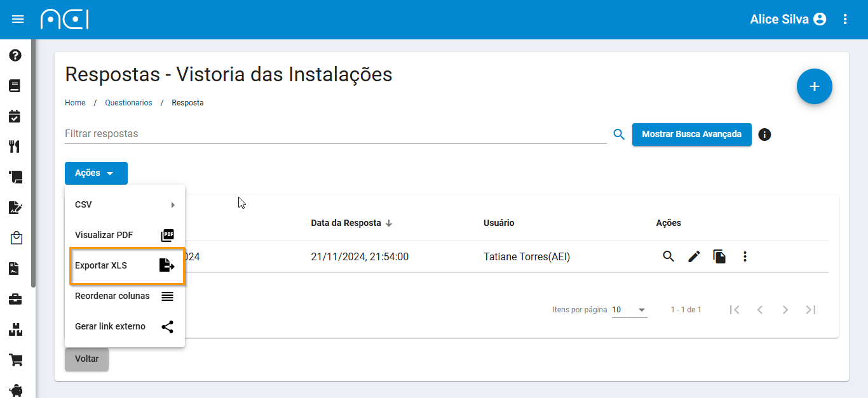The height and width of the screenshot is (398, 868).
Task: Open the user profile icon next to Alice Silva
Action: point(819,19)
